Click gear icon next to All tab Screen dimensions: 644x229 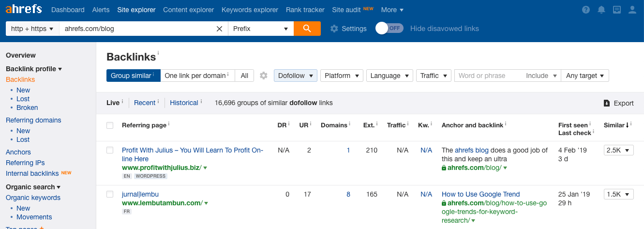[x=263, y=76]
